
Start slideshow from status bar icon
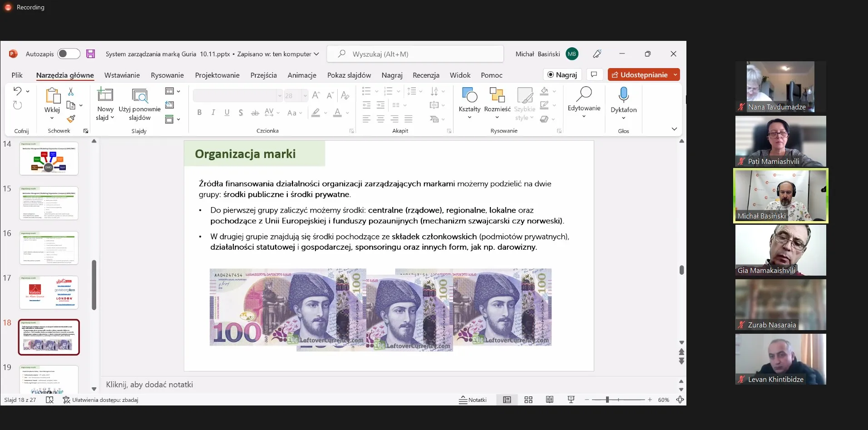click(571, 400)
